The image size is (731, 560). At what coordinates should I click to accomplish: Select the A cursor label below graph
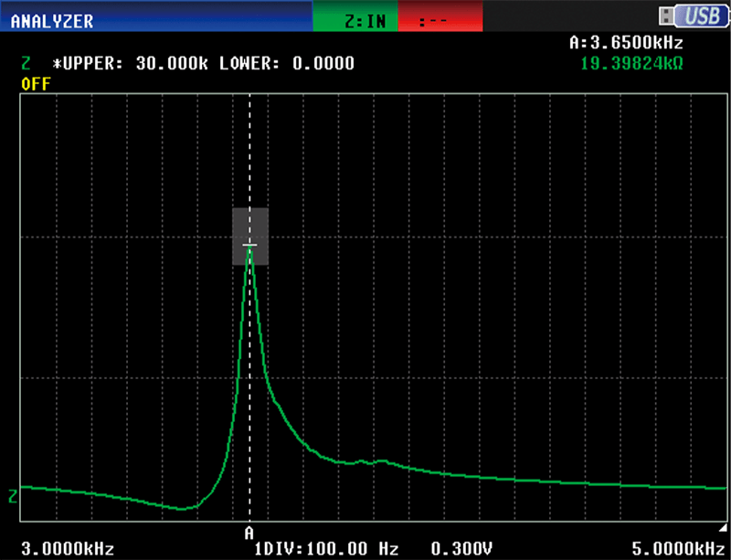(249, 531)
